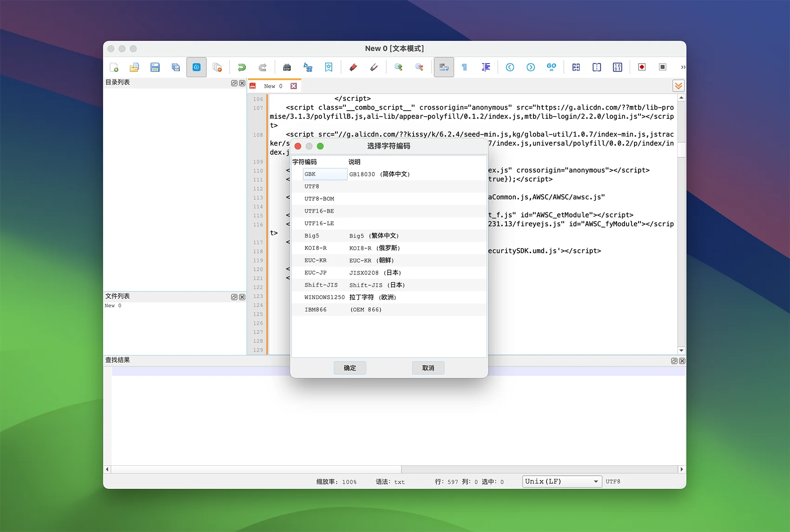The width and height of the screenshot is (790, 532).
Task: Float the 目录列表 panel
Action: [x=234, y=83]
